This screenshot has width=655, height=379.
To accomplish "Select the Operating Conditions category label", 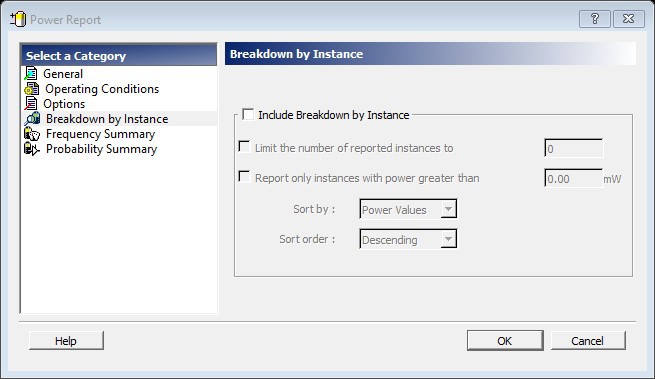I will [x=102, y=89].
